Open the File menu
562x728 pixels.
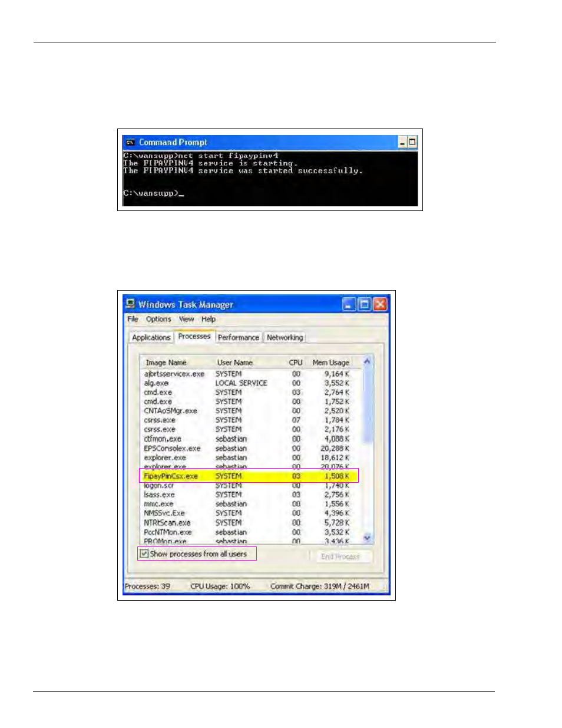click(133, 319)
